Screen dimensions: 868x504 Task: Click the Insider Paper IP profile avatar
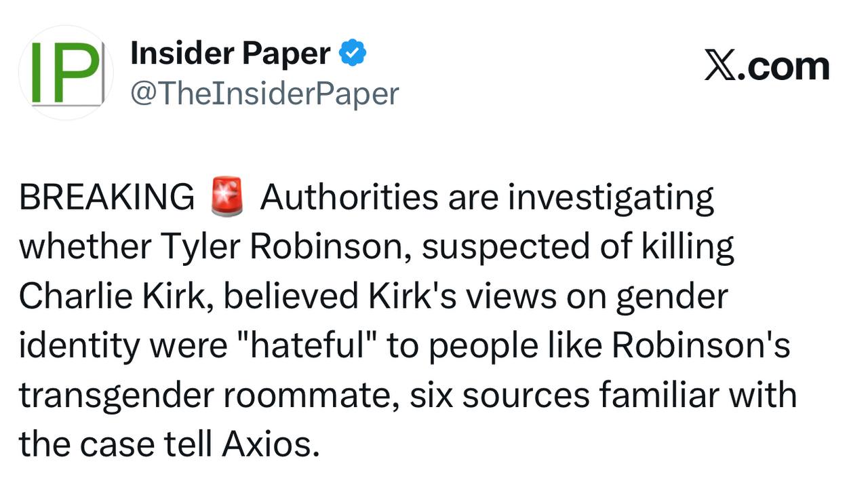point(66,73)
